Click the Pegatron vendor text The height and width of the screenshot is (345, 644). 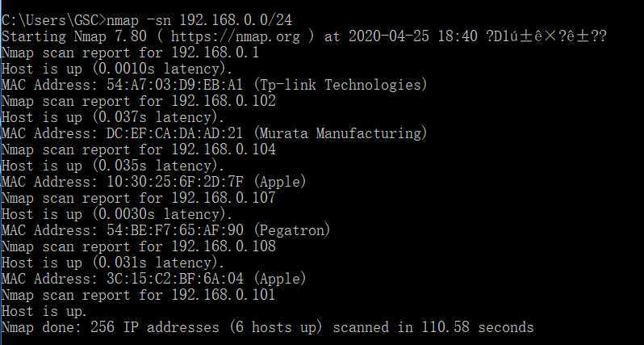tap(292, 231)
